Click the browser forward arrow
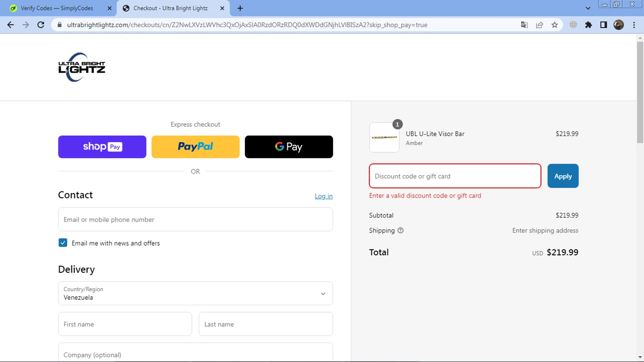Image resolution: width=644 pixels, height=362 pixels. click(x=26, y=25)
